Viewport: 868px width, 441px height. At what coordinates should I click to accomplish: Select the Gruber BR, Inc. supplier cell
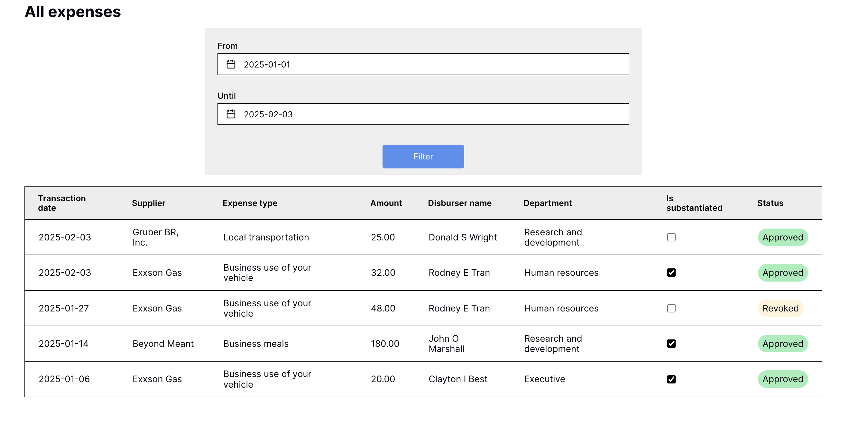click(x=155, y=237)
